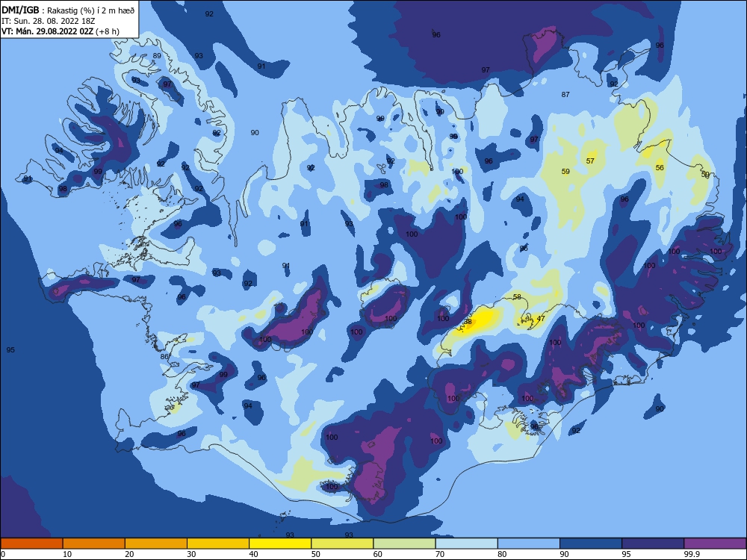
Task: Select the 'Rakastig (%) í 2 m hæð' label
Action: pos(91,10)
